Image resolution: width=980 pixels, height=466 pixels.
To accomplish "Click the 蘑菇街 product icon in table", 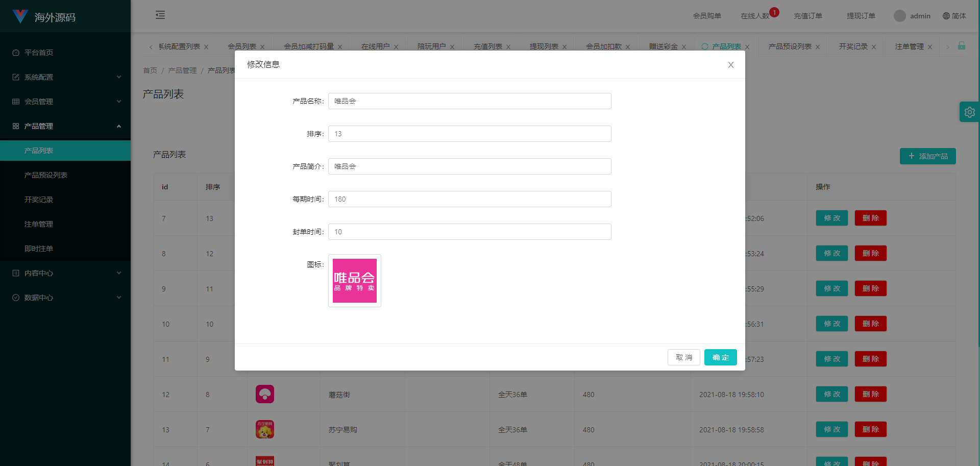I will 265,394.
